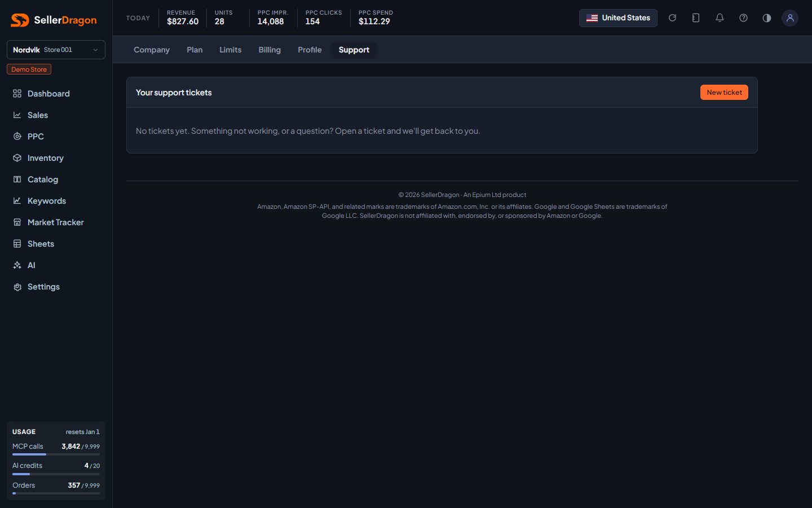Expand the Nordvik store selector
Image resolution: width=812 pixels, height=508 pixels.
click(x=56, y=50)
